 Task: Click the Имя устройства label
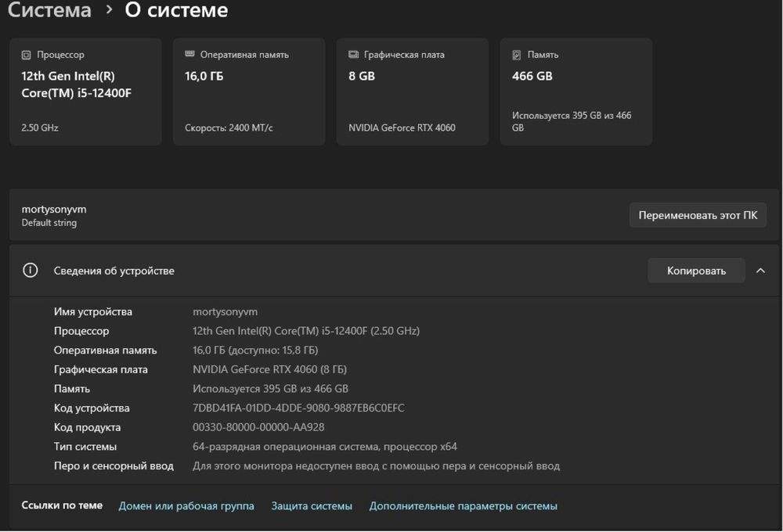(x=93, y=311)
